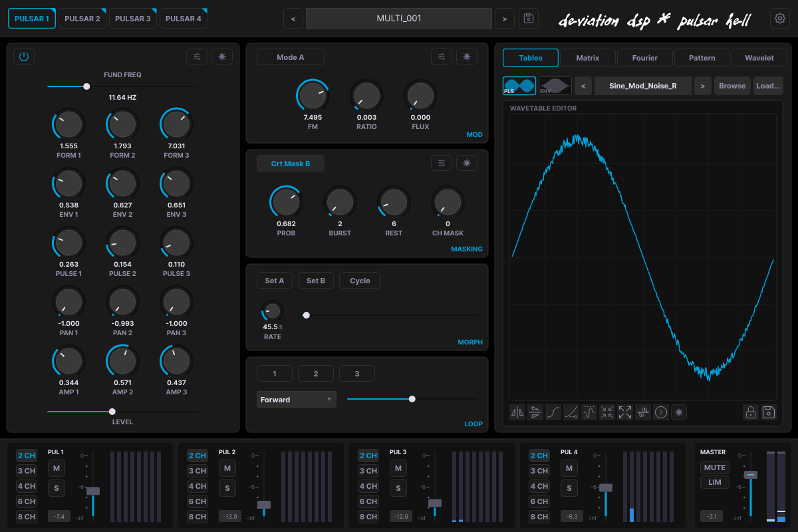Randomize the MOD section with star icon
Image resolution: width=798 pixels, height=532 pixels.
(x=467, y=57)
